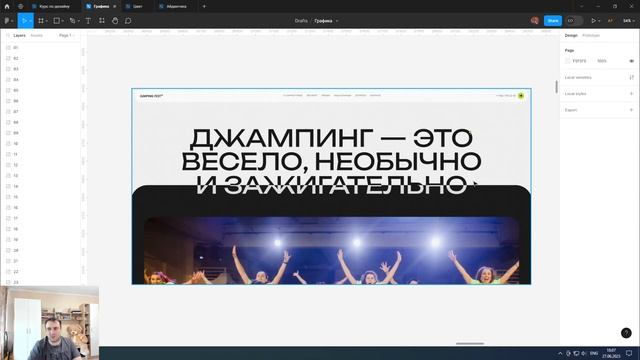Switch to the Цвет tab
This screenshot has width=640, height=360.
(138, 7)
